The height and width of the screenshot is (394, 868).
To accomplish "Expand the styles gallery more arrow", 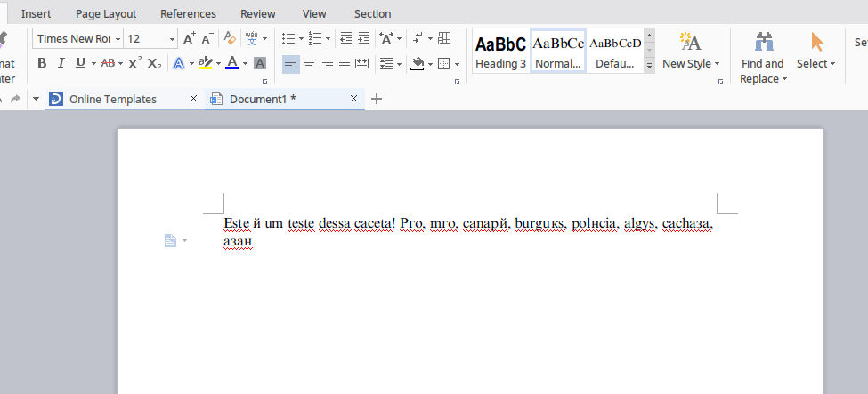I will click(x=650, y=65).
